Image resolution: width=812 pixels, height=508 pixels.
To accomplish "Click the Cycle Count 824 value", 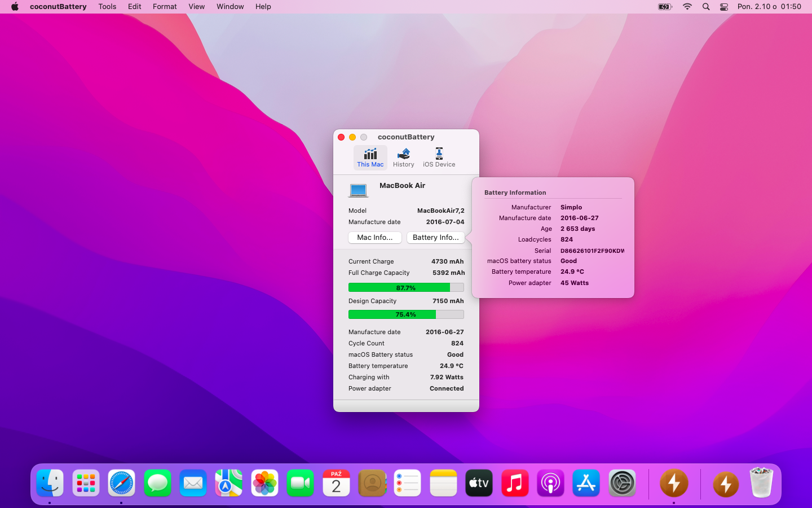I will pos(457,343).
